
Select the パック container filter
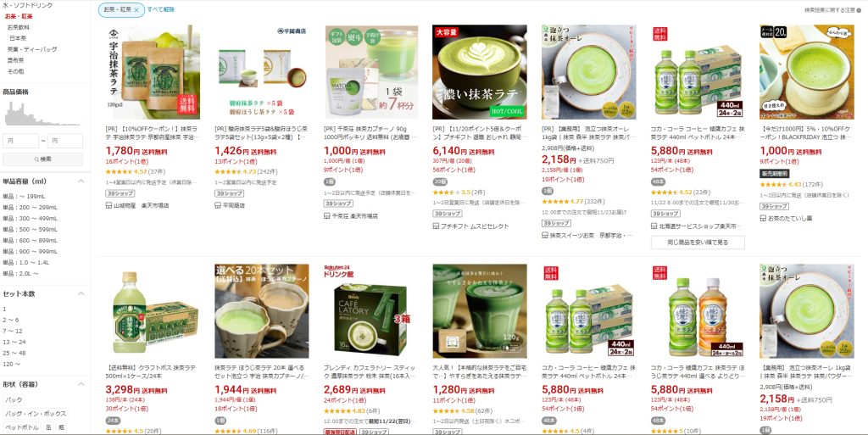coord(14,399)
